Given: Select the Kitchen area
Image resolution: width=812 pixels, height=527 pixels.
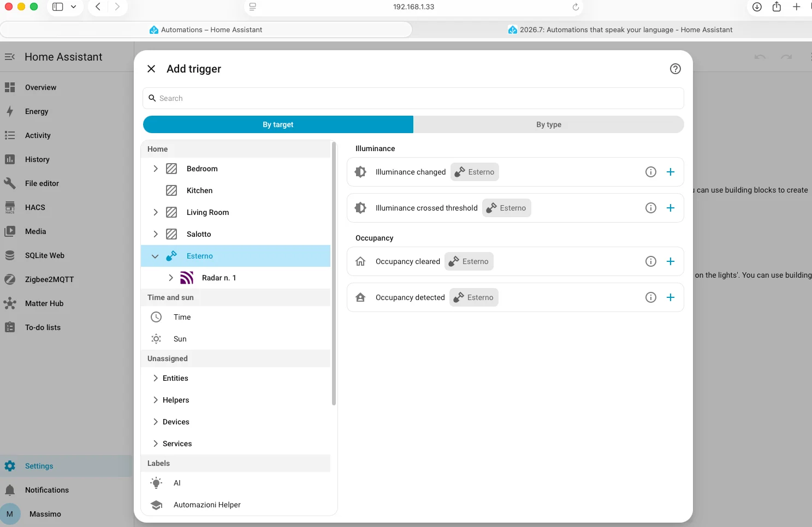Looking at the screenshot, I should coord(236,190).
